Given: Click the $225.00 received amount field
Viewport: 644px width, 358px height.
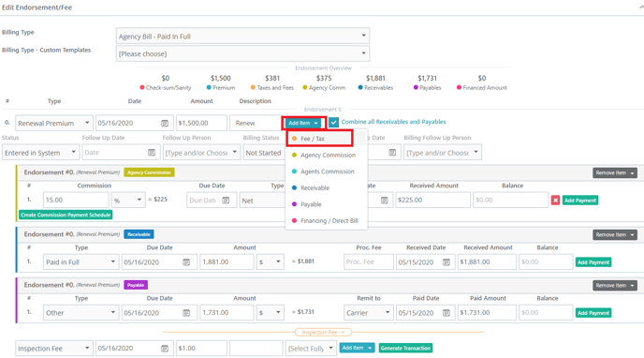Looking at the screenshot, I should pos(432,201).
